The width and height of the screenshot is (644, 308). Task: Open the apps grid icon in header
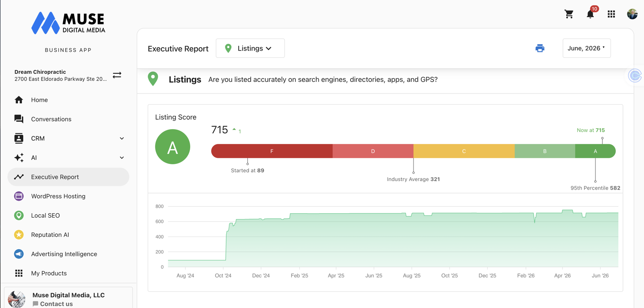pos(611,14)
